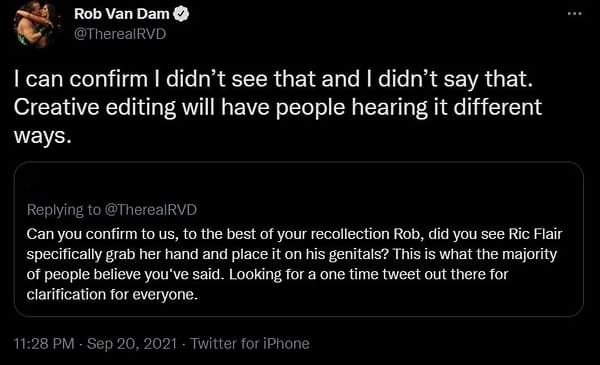The image size is (600, 365).
Task: Open the three-dot more options menu
Action: pos(575,14)
